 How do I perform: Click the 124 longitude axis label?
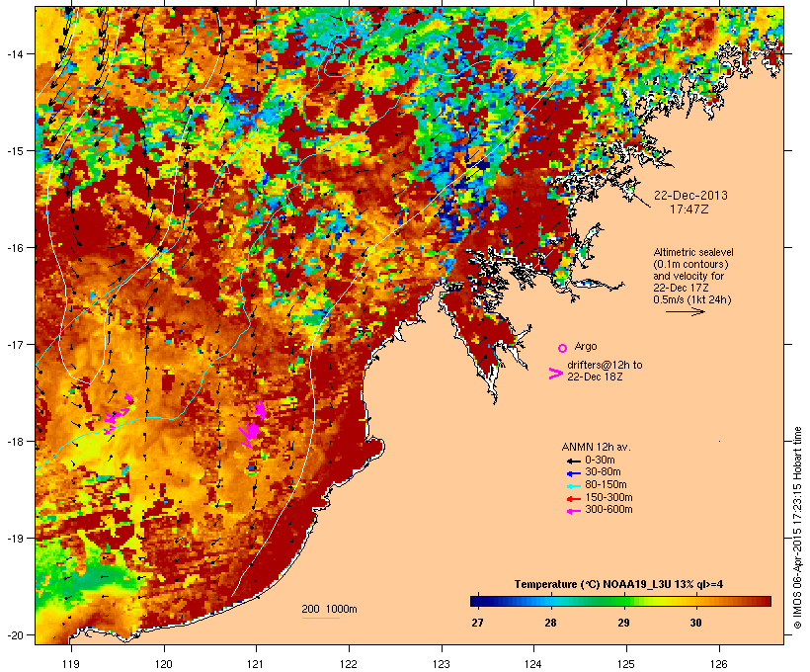(533, 664)
